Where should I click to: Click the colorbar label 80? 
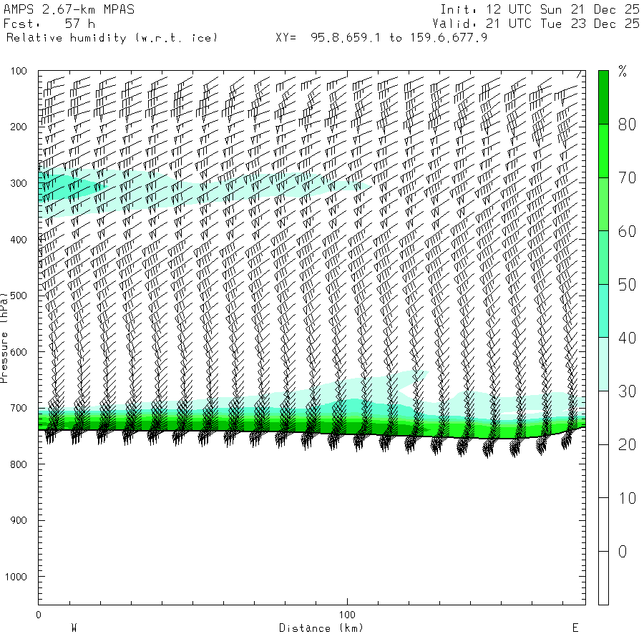pyautogui.click(x=627, y=125)
